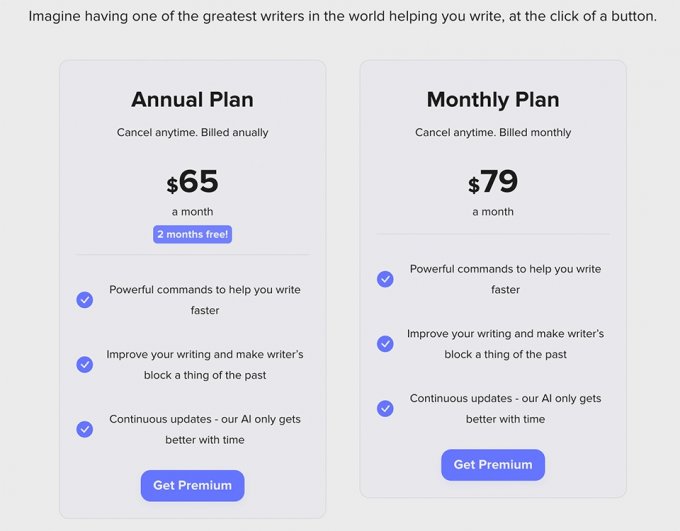Click the '2 months free!' badge
This screenshot has width=680, height=531.
point(192,234)
